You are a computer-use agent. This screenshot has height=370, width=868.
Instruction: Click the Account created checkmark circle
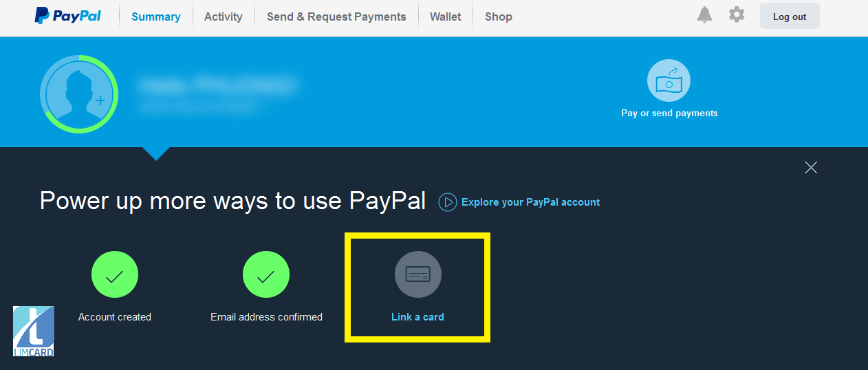point(115,274)
